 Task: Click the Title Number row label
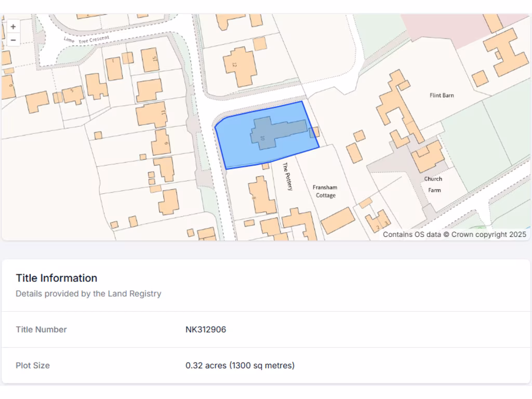point(41,329)
